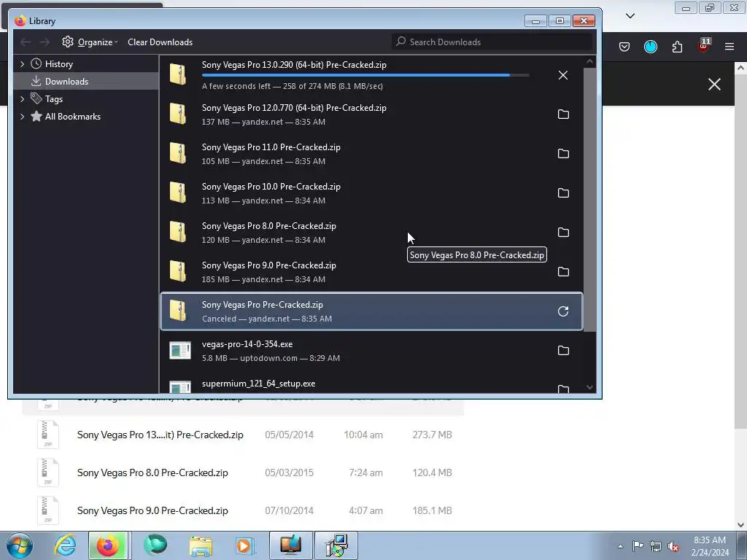Open the Windows Start menu
Viewport: 747px width, 560px height.
click(20, 545)
